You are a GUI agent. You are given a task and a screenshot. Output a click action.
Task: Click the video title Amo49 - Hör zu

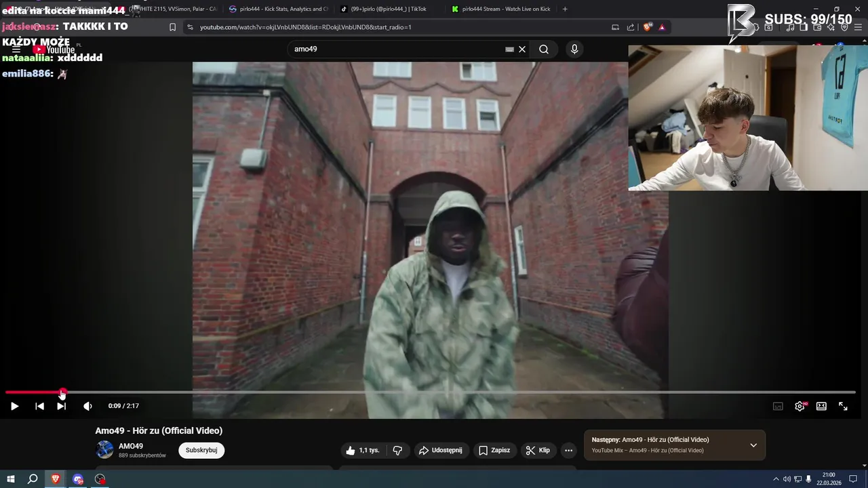159,430
